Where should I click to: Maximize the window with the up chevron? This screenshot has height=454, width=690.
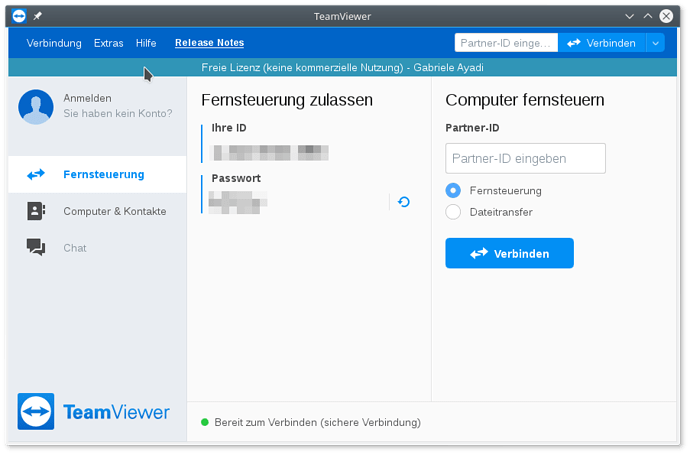[648, 16]
